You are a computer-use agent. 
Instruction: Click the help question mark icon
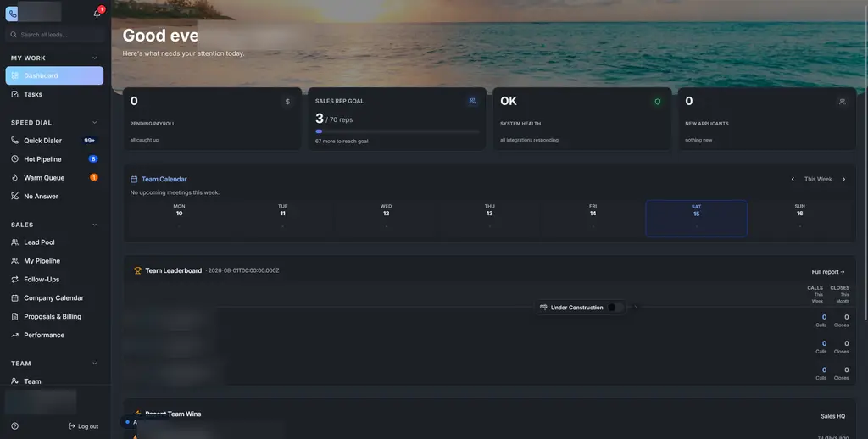click(15, 426)
